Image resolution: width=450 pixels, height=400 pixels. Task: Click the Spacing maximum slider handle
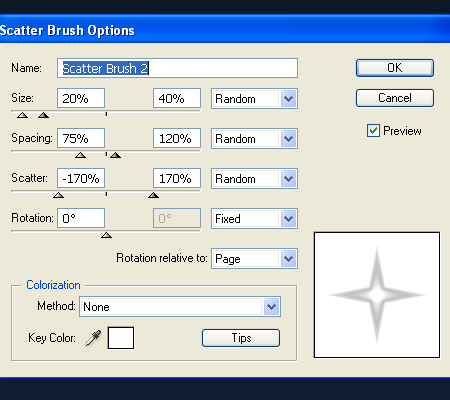coord(115,155)
